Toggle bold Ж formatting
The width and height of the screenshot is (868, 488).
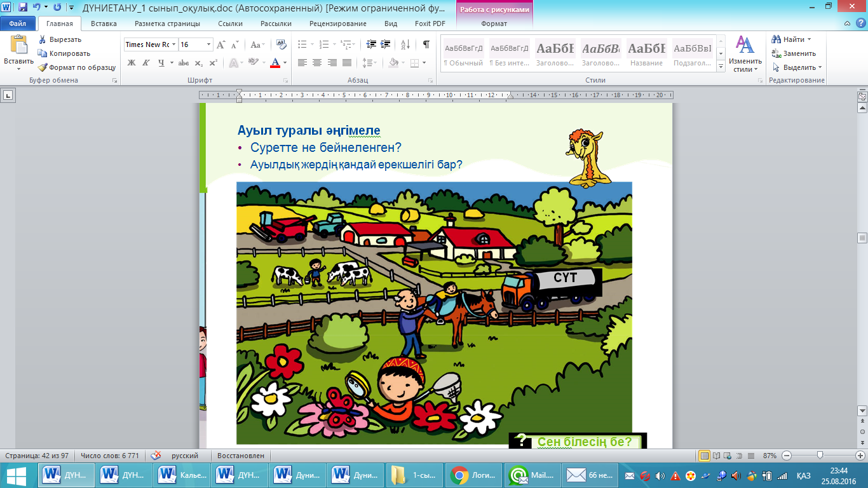pyautogui.click(x=132, y=63)
